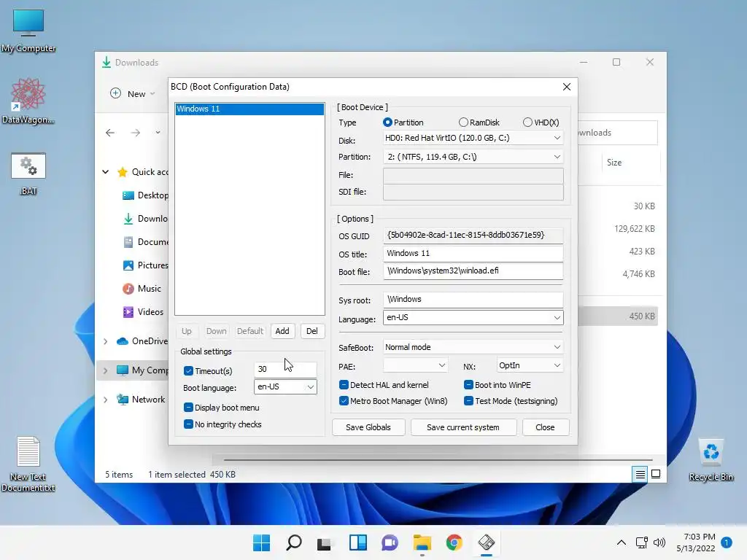Viewport: 747px width, 560px height.
Task: Open the Recycle Bin icon
Action: click(x=711, y=459)
